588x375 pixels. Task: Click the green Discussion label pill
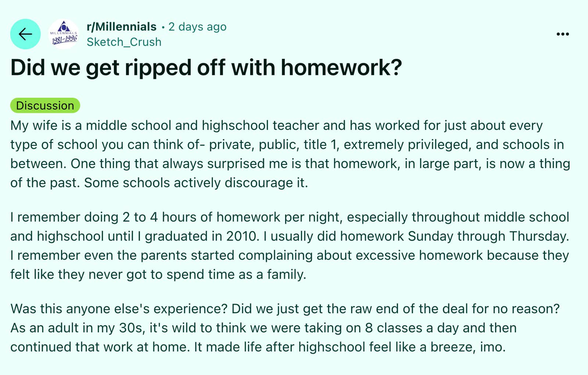tap(45, 106)
